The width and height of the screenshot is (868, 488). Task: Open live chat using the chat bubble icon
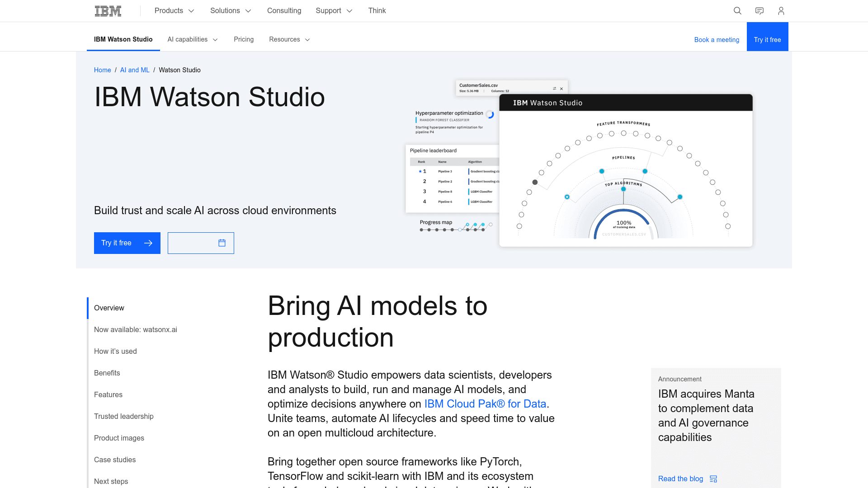(x=759, y=10)
